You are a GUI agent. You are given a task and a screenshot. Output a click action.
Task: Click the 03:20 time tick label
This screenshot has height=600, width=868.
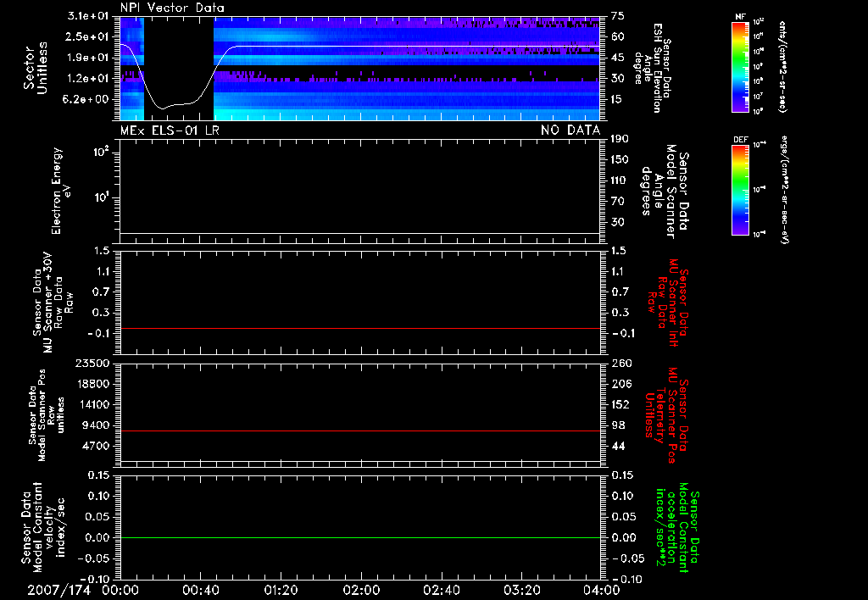point(521,590)
